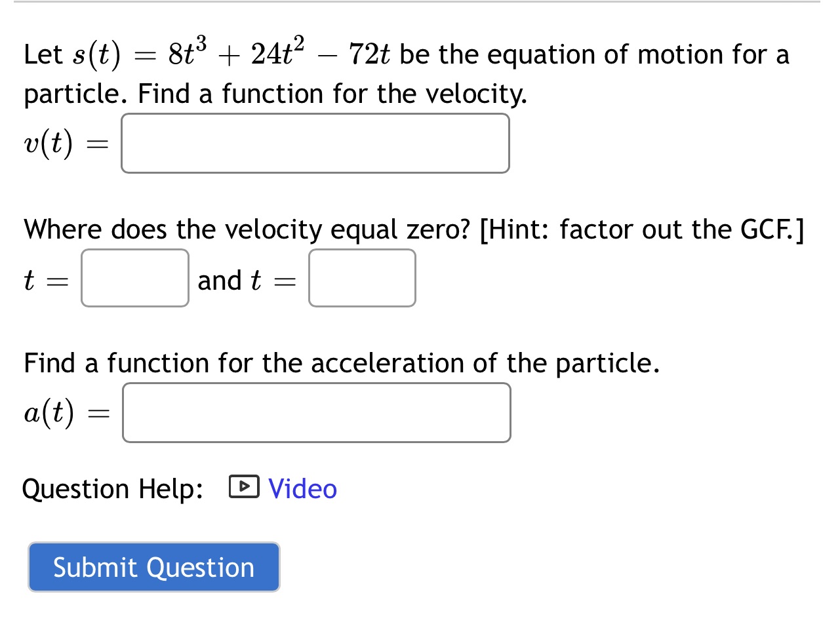This screenshot has width=840, height=626.
Task: Submit the question using the bottom button
Action: [x=153, y=567]
